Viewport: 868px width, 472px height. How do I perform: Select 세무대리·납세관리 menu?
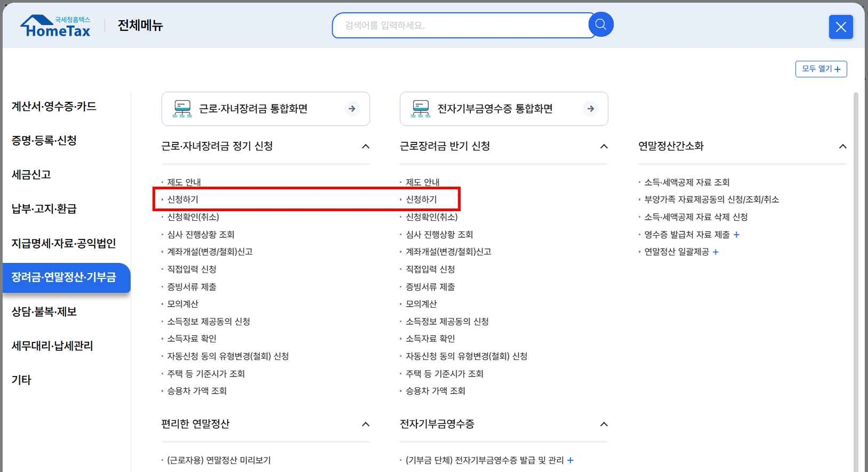(x=52, y=346)
